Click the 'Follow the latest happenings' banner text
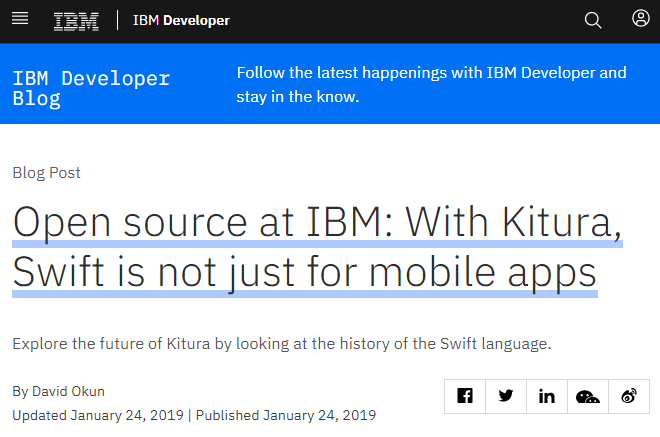 point(431,85)
